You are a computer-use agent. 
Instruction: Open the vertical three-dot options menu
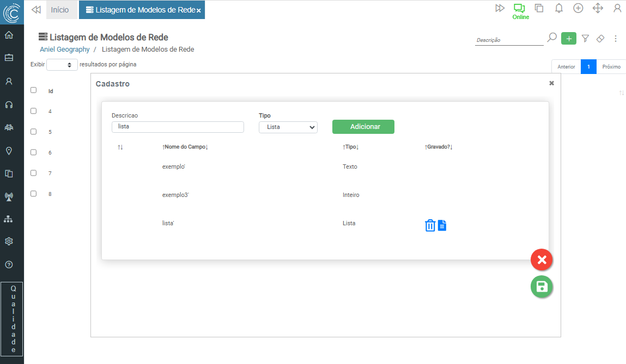pyautogui.click(x=616, y=39)
